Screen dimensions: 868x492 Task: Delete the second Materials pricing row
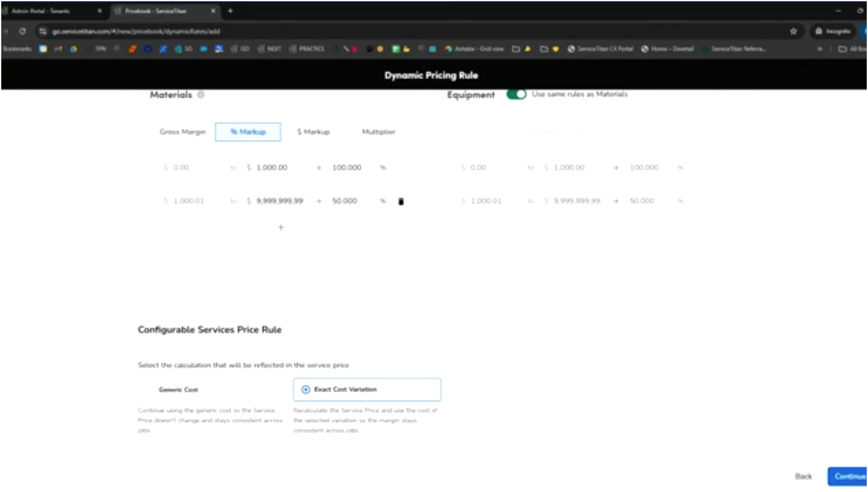tap(401, 201)
